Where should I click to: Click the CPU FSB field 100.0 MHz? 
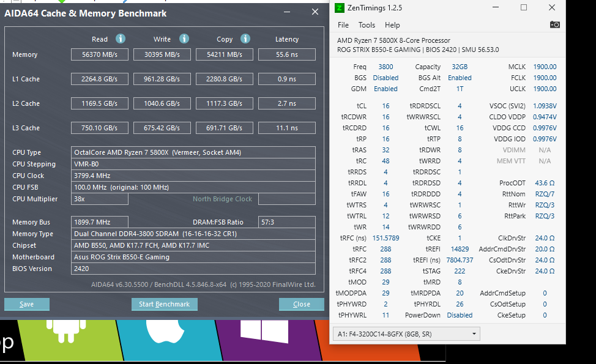click(x=193, y=187)
